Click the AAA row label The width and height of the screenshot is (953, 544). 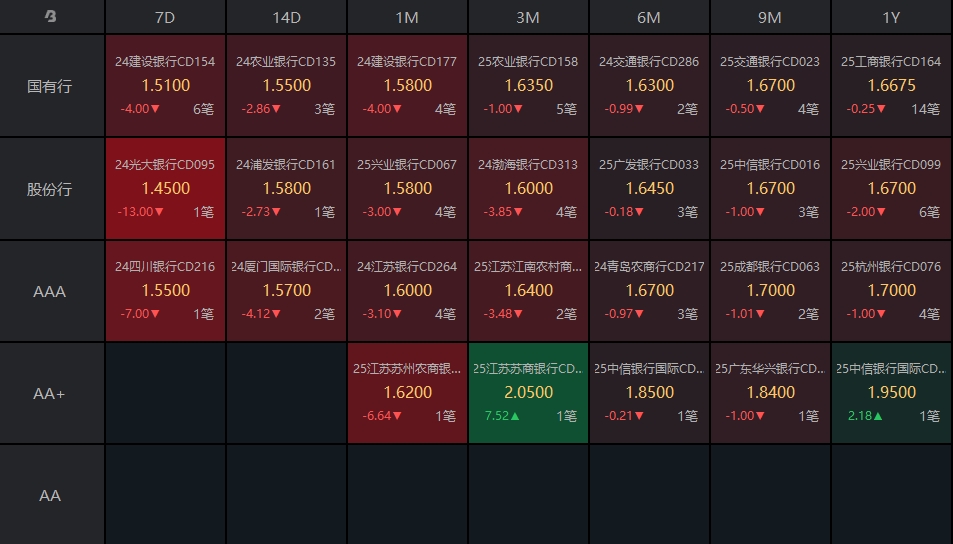click(52, 291)
